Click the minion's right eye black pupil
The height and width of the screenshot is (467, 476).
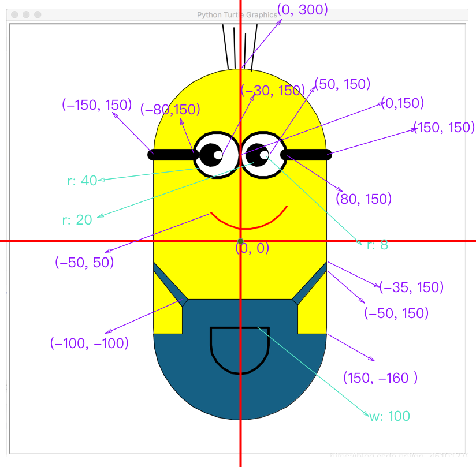tap(257, 155)
